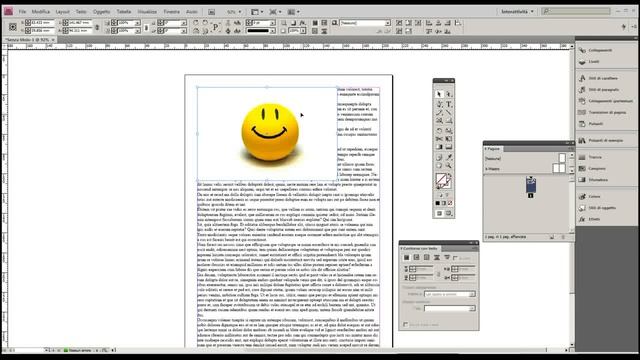The width and height of the screenshot is (640, 360).
Task: Open the Contorna a dropdown in wrap panel
Action: pos(449,294)
